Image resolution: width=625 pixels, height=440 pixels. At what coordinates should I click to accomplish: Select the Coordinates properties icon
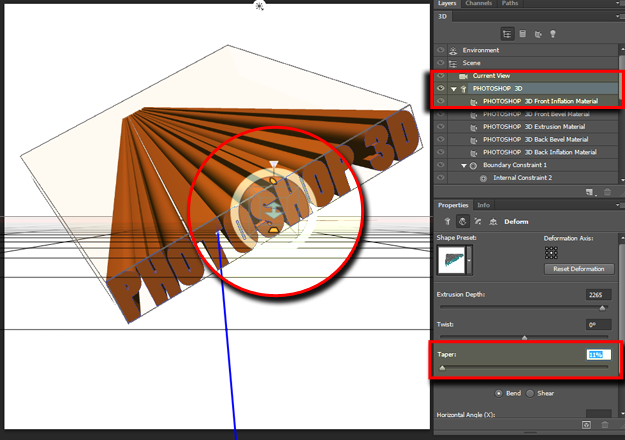pos(492,221)
